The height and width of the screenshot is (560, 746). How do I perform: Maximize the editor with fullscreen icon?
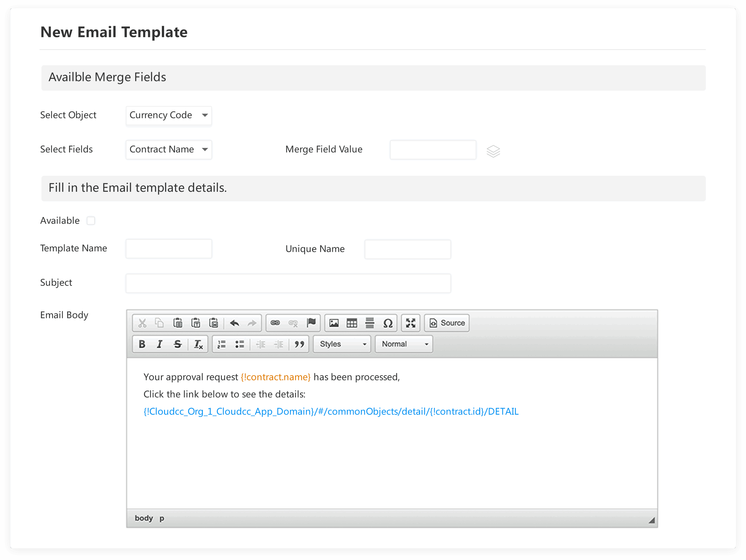(411, 323)
